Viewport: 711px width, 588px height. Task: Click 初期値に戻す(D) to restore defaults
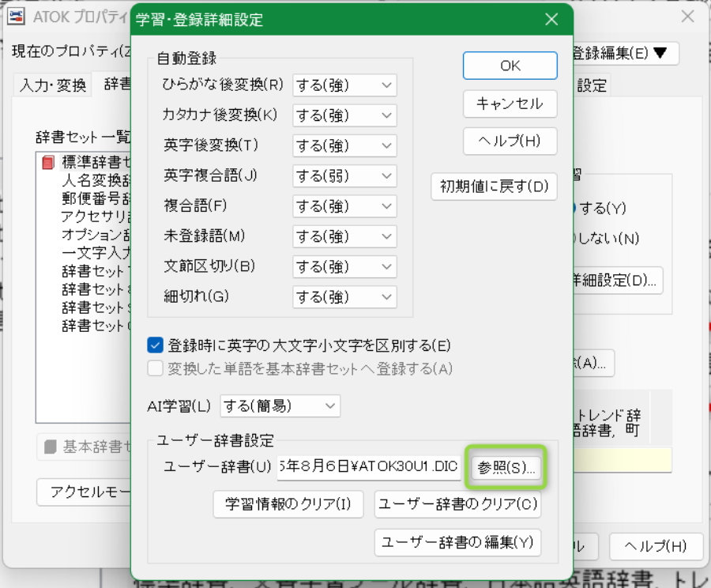495,187
